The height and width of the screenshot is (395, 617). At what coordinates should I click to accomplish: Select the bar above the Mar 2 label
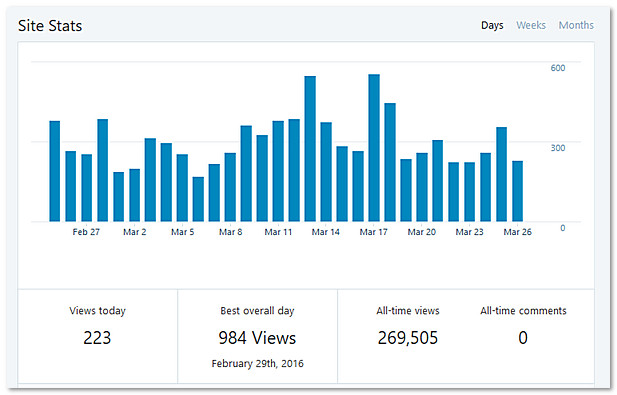coord(135,195)
